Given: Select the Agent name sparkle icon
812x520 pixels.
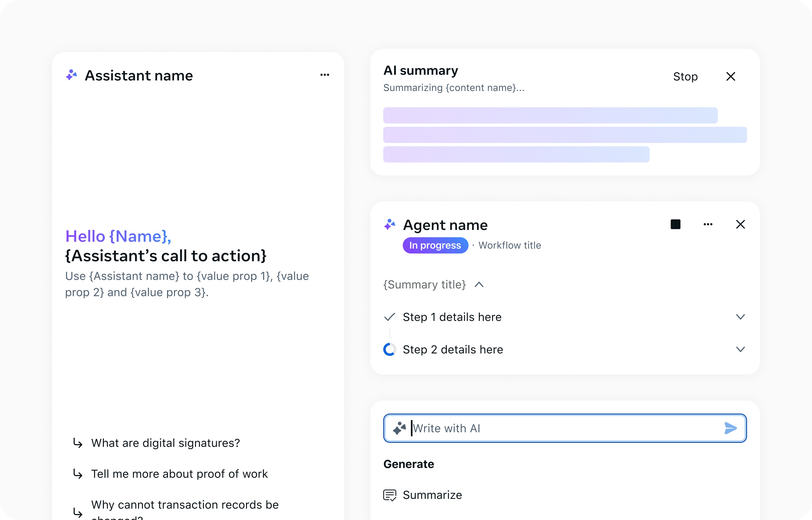Looking at the screenshot, I should (390, 224).
